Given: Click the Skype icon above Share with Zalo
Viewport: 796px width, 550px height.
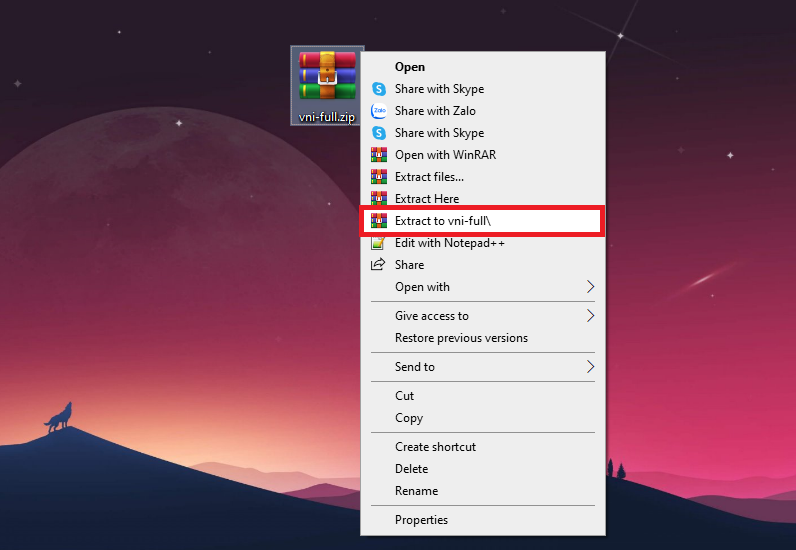Looking at the screenshot, I should [379, 89].
